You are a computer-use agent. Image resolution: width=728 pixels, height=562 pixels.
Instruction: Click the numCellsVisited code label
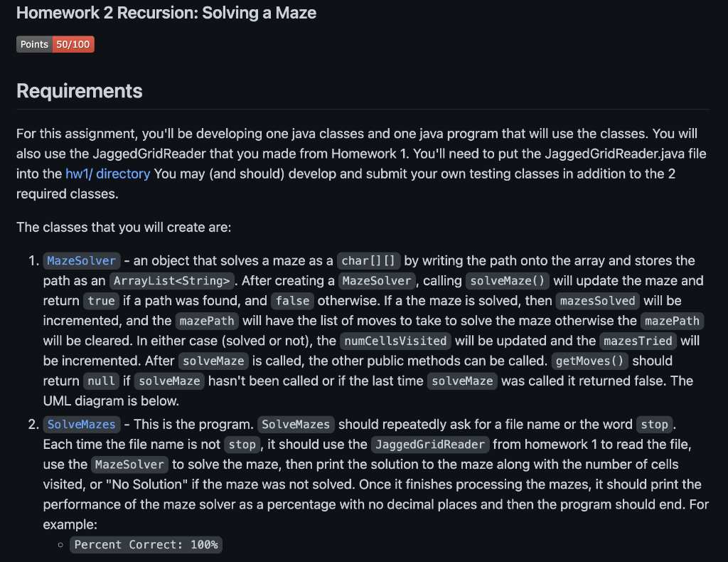395,341
